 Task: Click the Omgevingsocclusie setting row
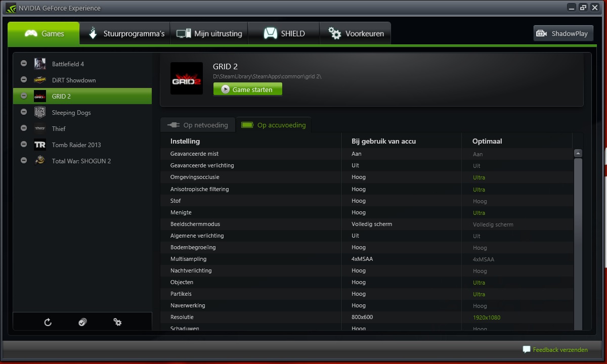367,177
